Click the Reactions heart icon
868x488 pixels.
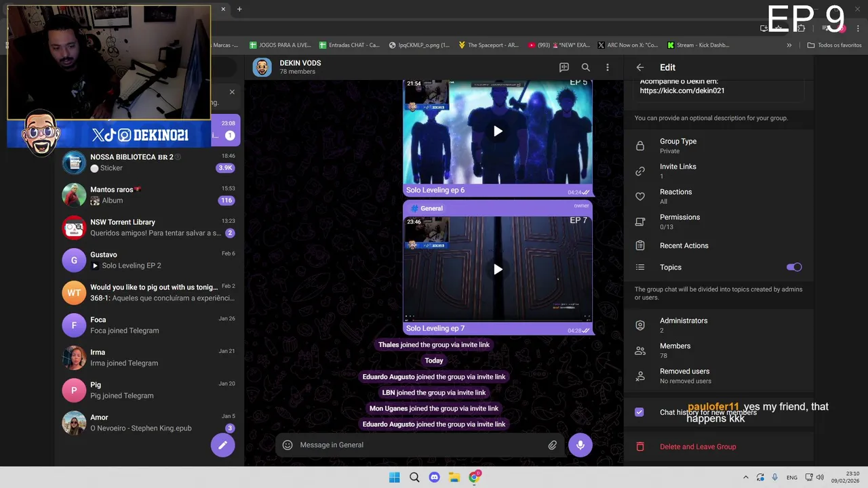pyautogui.click(x=639, y=197)
